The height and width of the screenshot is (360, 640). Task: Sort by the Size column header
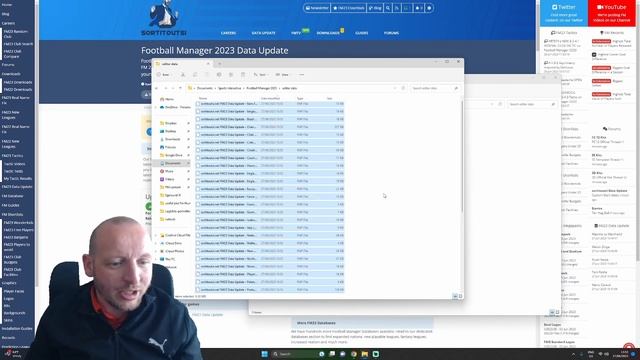pos(329,98)
